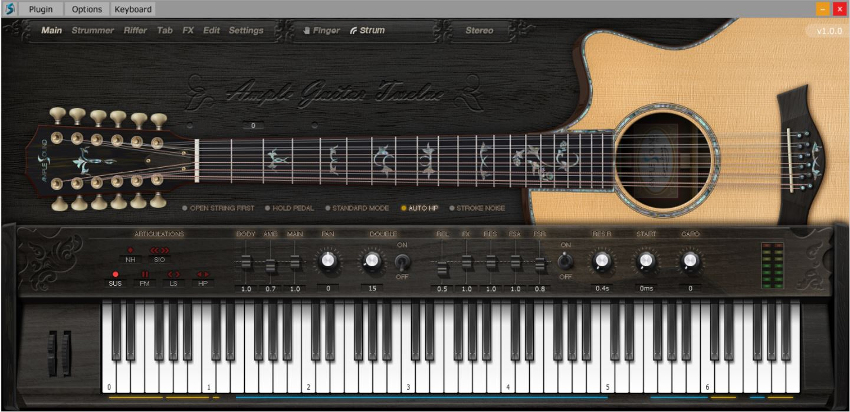Select the NH articulation icon
The height and width of the screenshot is (412, 850).
(130, 255)
